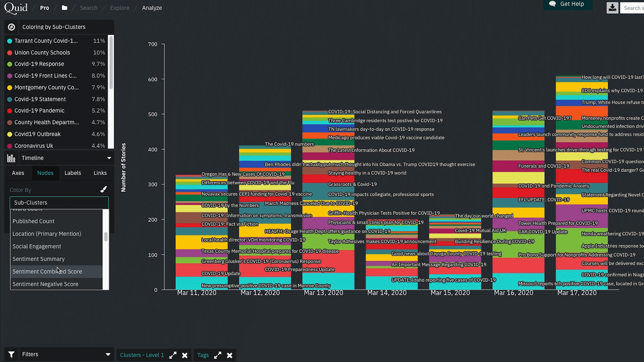Switch to the Axes tab
This screenshot has width=644, height=362.
18,173
